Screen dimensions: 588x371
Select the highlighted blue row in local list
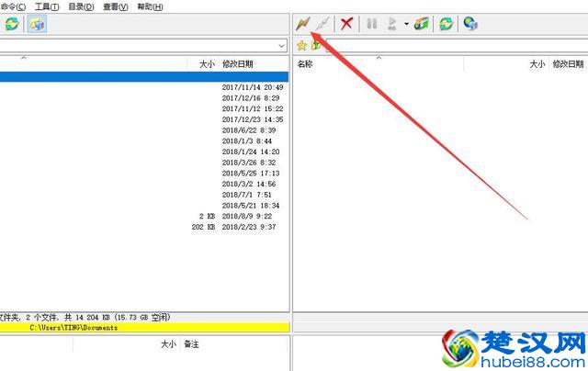click(x=138, y=77)
